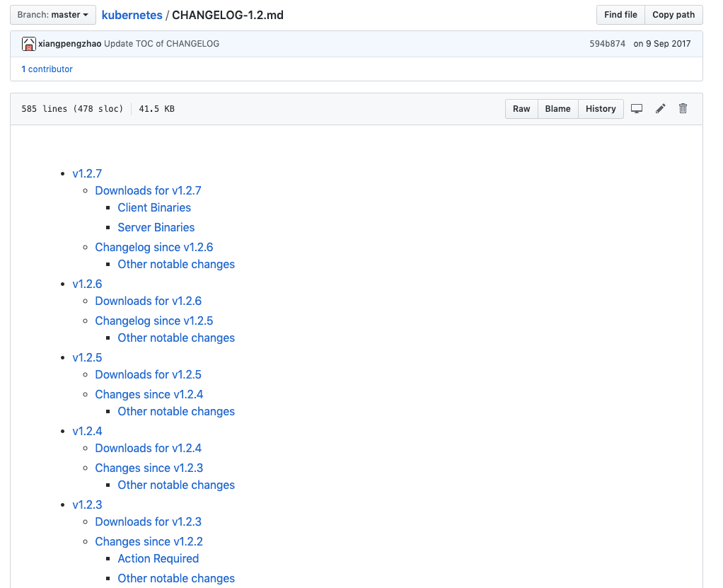Open Other notable changes under v1.2.6

point(176,338)
